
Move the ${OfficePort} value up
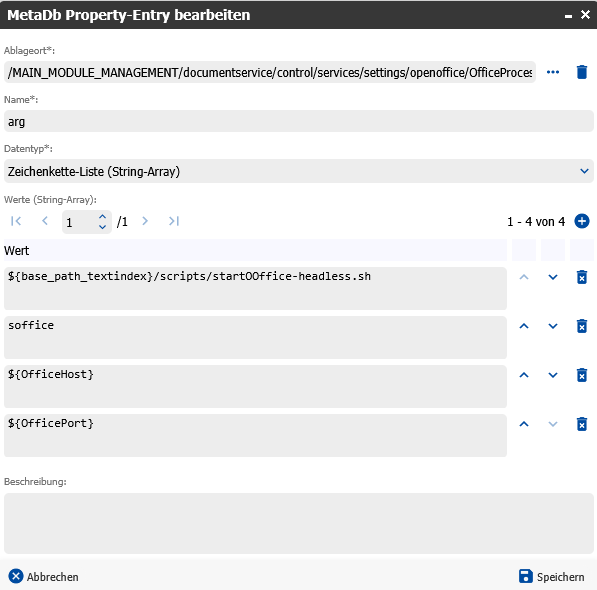pyautogui.click(x=524, y=424)
